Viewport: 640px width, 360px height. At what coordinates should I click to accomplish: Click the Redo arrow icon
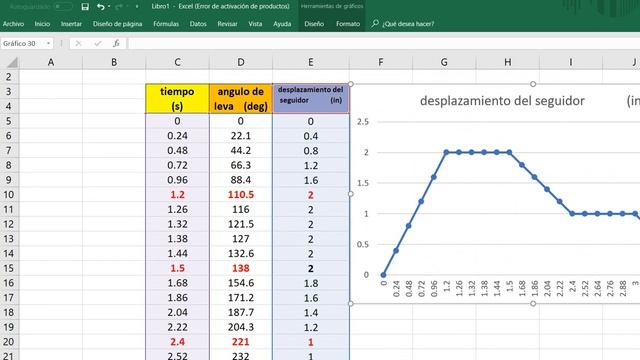click(119, 7)
